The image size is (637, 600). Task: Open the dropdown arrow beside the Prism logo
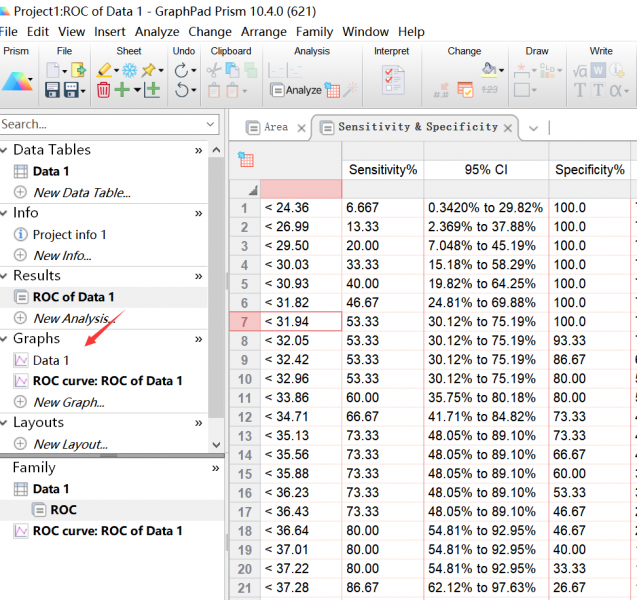(x=31, y=80)
